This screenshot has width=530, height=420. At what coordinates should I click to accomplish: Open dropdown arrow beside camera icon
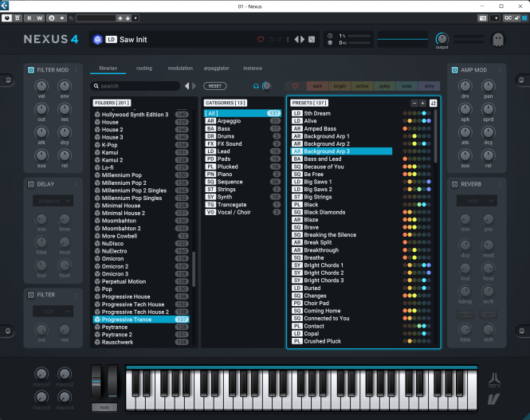point(496,18)
